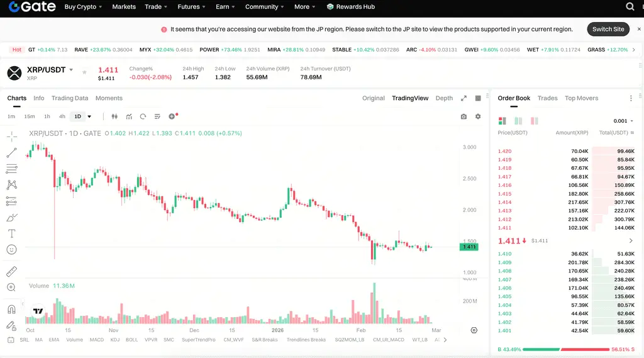Open the search icon in header
Viewport: 644px width, 358px height.
(630, 6)
